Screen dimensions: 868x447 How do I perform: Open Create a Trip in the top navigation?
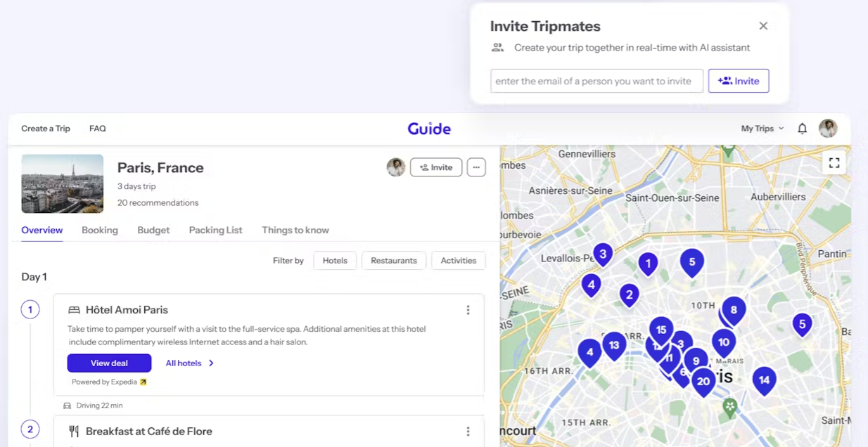tap(46, 129)
